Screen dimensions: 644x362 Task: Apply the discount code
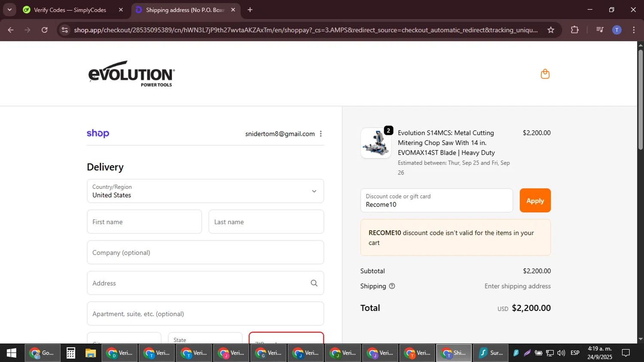[535, 201]
